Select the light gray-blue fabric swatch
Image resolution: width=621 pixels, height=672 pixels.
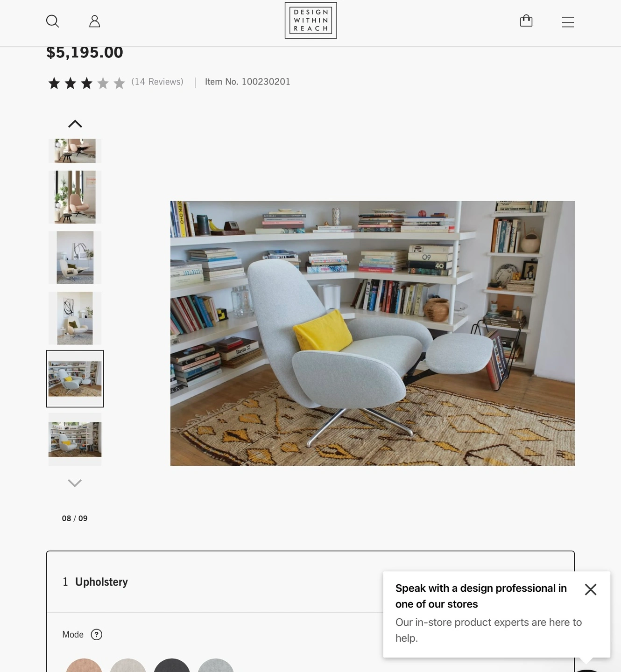coord(216,666)
